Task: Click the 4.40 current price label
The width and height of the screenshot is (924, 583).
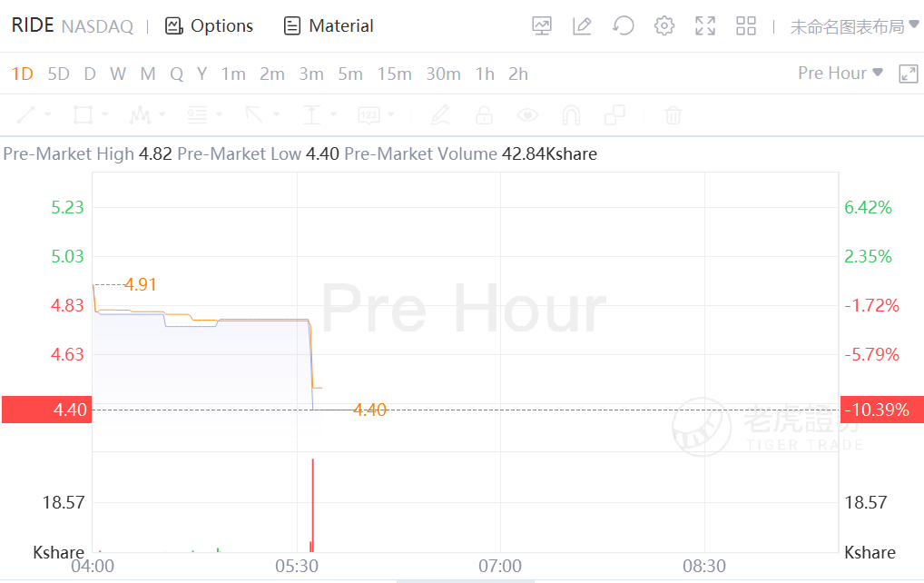Action: click(46, 410)
